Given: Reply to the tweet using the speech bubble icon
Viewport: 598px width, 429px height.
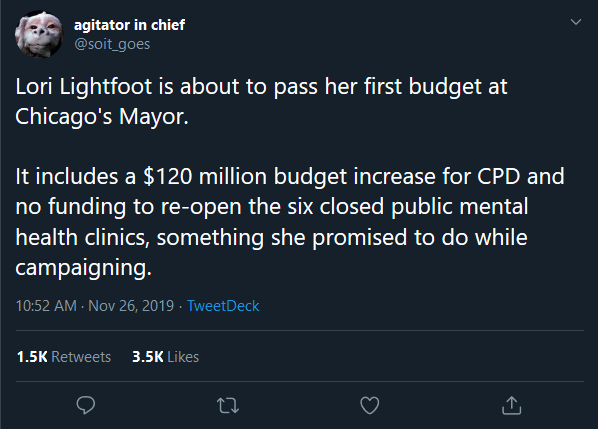Looking at the screenshot, I should [x=86, y=405].
